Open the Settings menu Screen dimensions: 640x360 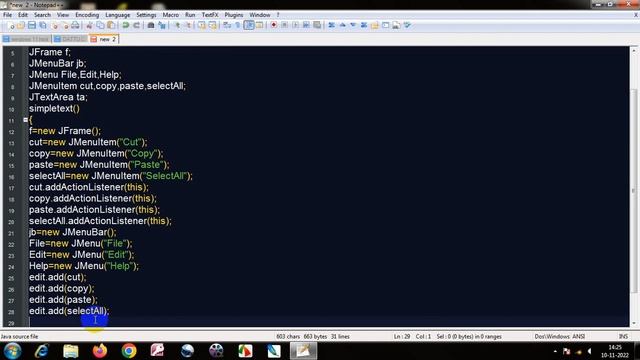pos(146,15)
